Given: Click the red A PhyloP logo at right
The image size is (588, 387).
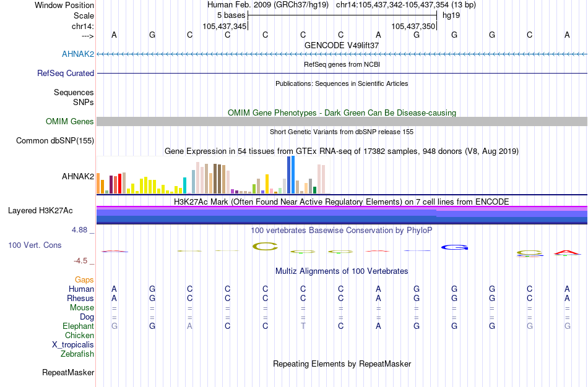Looking at the screenshot, I should point(567,252).
